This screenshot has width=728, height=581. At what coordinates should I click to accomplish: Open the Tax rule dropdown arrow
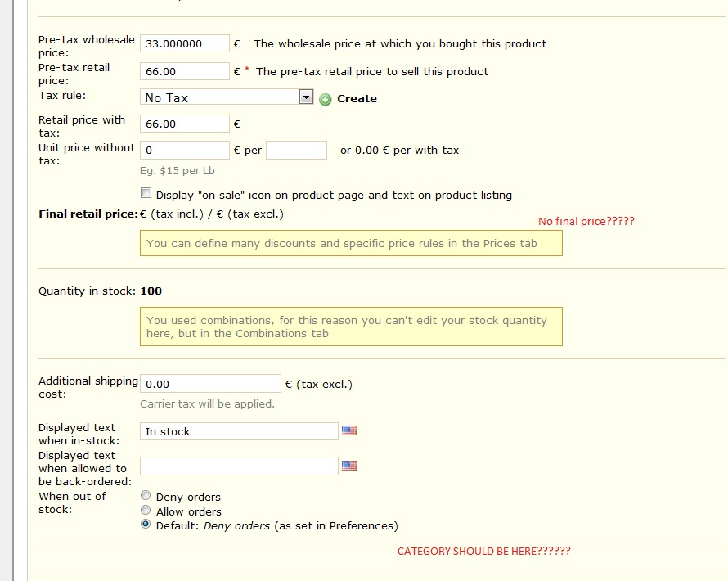[306, 97]
